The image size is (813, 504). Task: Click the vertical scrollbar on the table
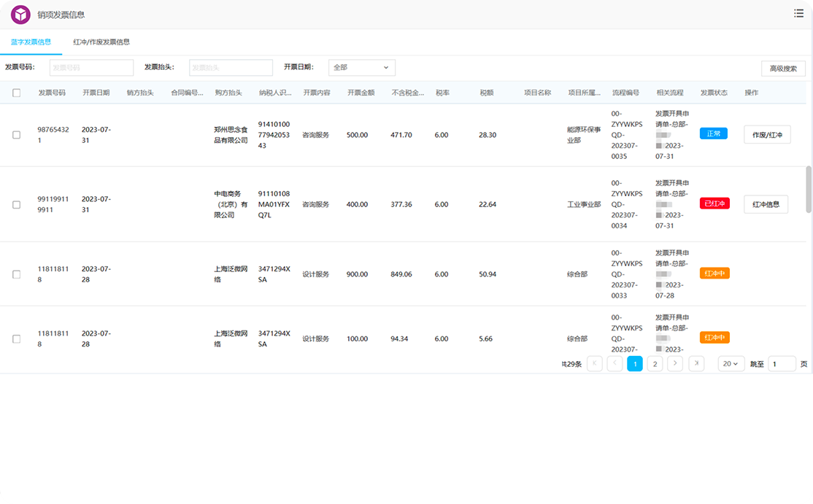click(x=808, y=190)
